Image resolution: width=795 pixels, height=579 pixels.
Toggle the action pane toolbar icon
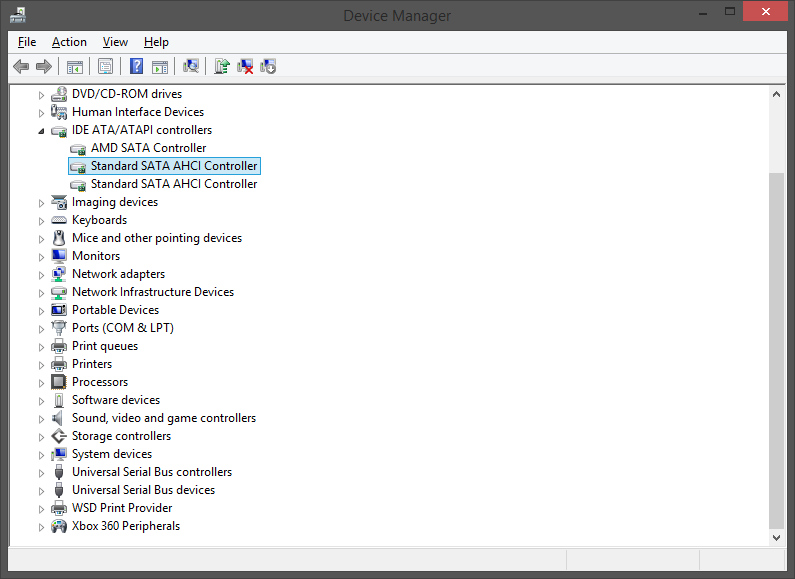(x=160, y=66)
